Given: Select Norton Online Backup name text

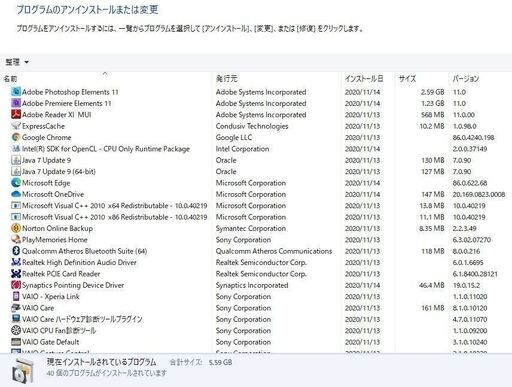Looking at the screenshot, I should pos(57,228).
